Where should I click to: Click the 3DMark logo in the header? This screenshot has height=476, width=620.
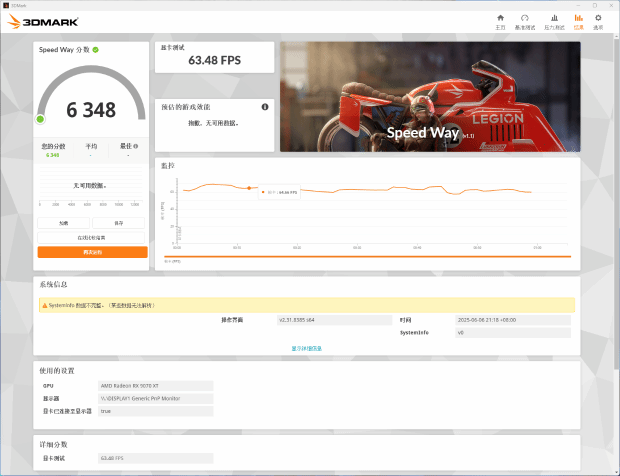(43, 22)
